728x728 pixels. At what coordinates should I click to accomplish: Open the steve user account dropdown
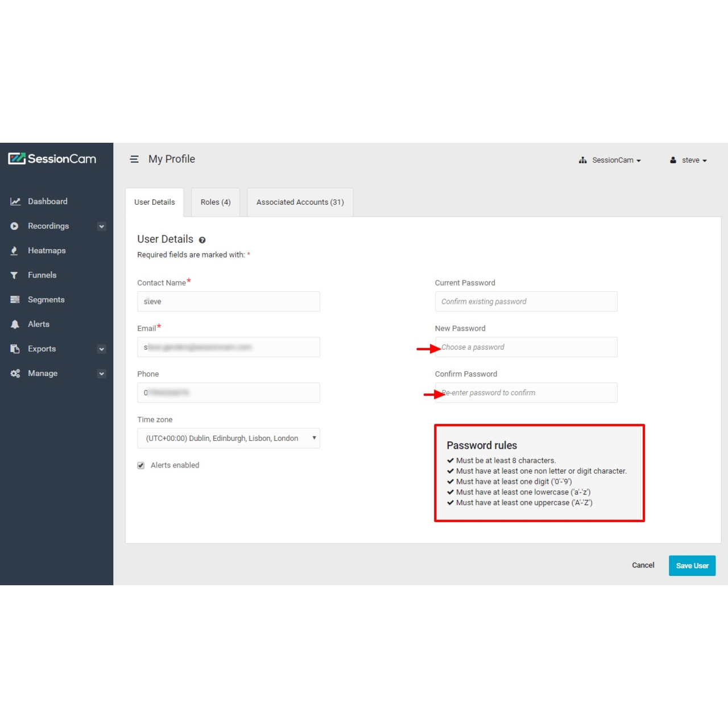pos(688,160)
